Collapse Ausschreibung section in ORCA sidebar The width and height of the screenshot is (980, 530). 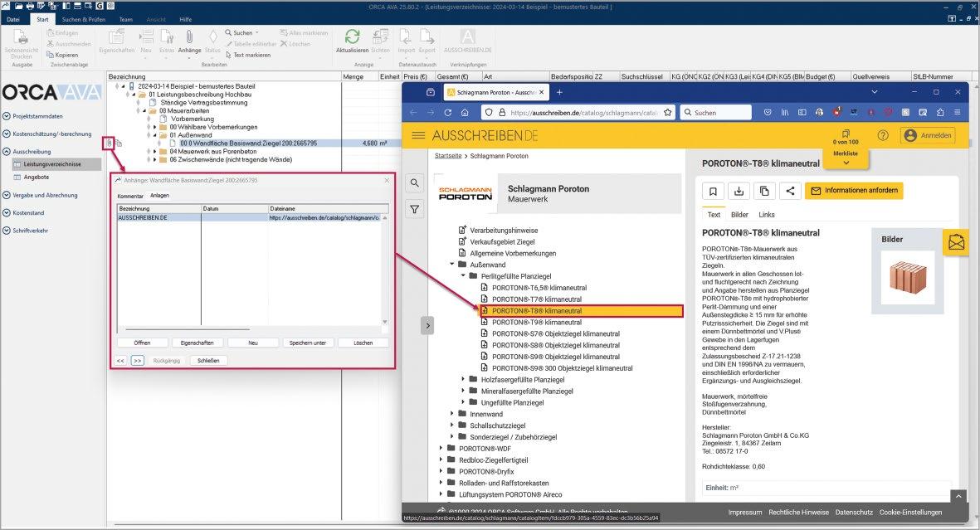coord(7,151)
